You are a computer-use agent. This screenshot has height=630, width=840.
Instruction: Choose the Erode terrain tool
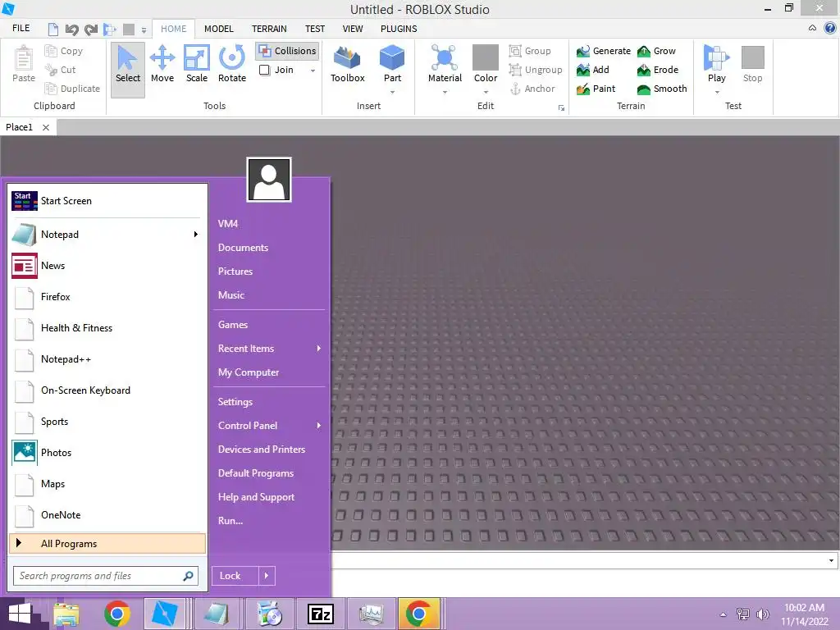tap(658, 70)
